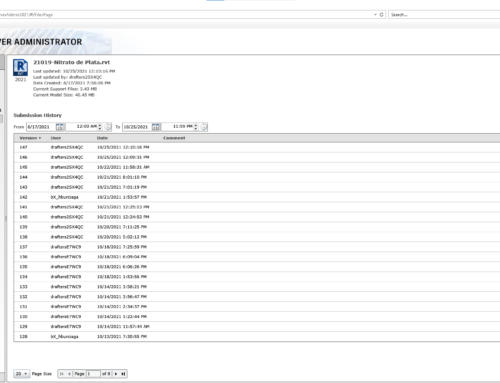The width and height of the screenshot is (500, 383).
Task: Select version 138 row
Action: pos(257,237)
